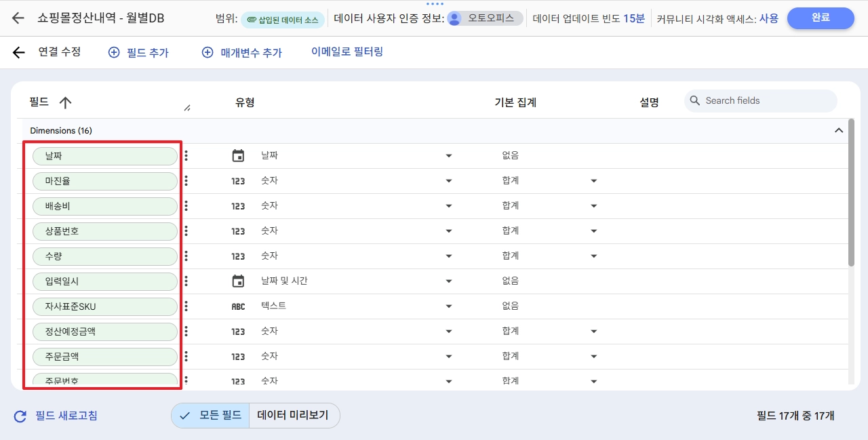Screen dimensions: 868x440
Task: Select the 정산예정금액 field chip
Action: [105, 332]
